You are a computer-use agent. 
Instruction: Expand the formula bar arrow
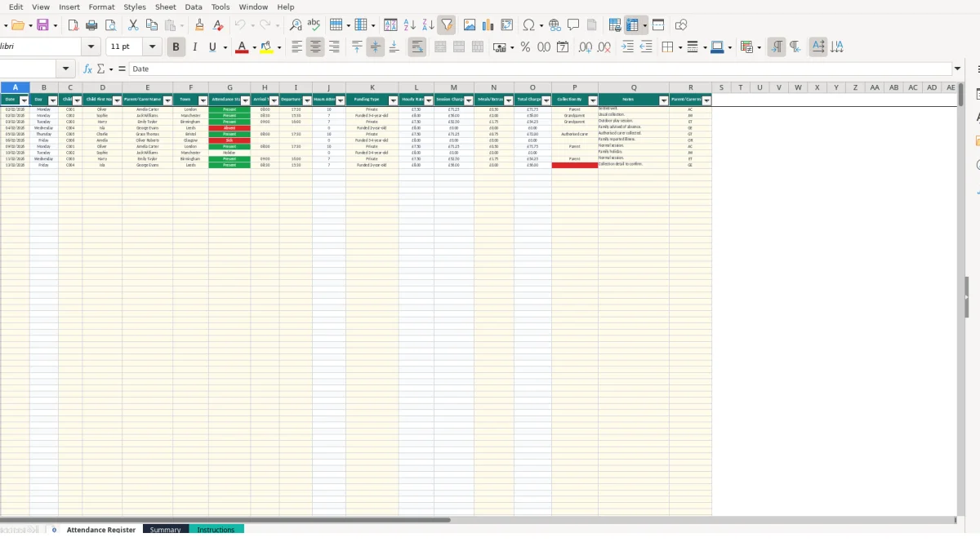tap(958, 69)
